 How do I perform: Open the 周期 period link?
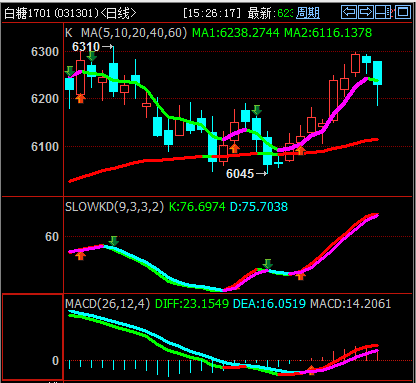click(308, 13)
